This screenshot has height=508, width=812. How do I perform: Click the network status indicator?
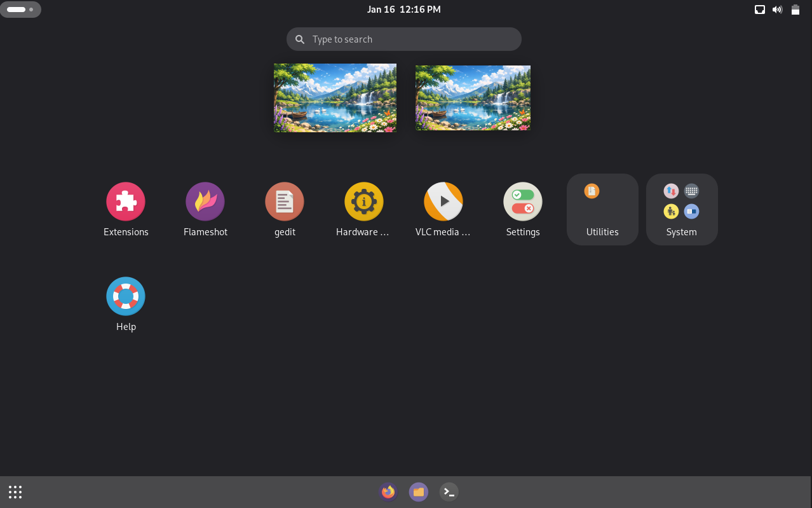point(760,9)
